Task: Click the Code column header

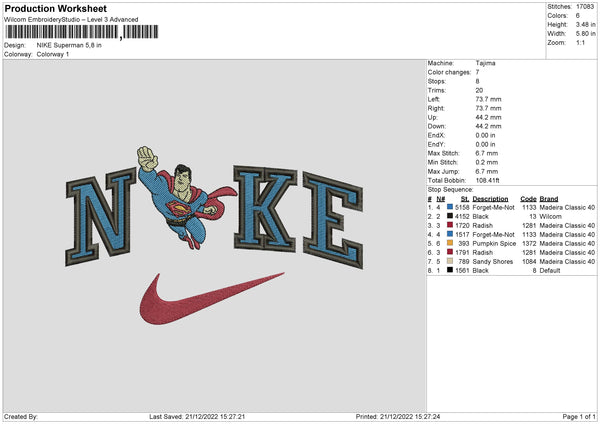Action: tap(528, 199)
